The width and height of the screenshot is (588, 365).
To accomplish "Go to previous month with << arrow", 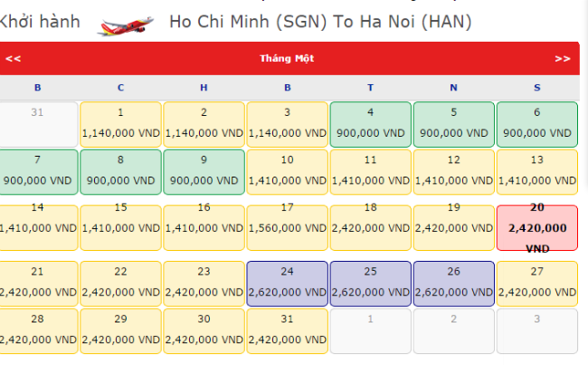I will pos(14,59).
